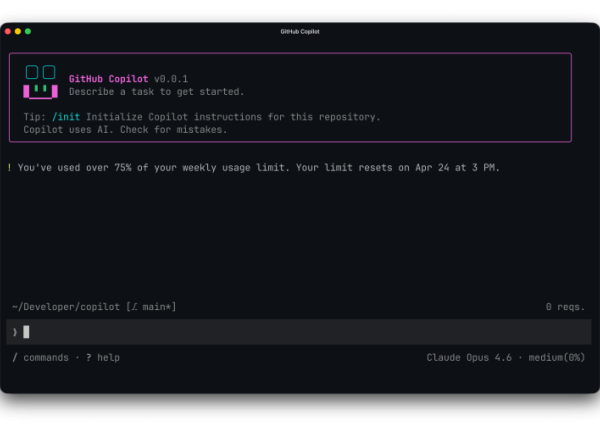This screenshot has height=433, width=600.
Task: Click the 'main*' branch name
Action: coord(157,307)
